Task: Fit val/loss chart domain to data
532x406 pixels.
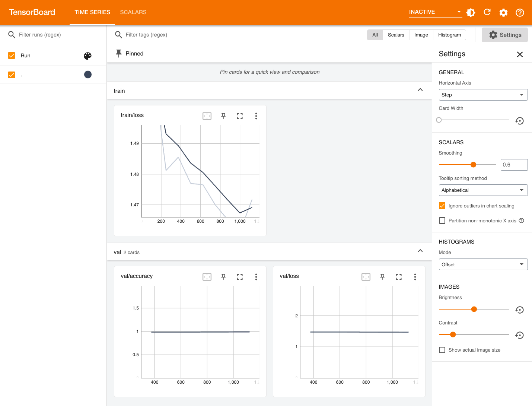Action: click(366, 277)
